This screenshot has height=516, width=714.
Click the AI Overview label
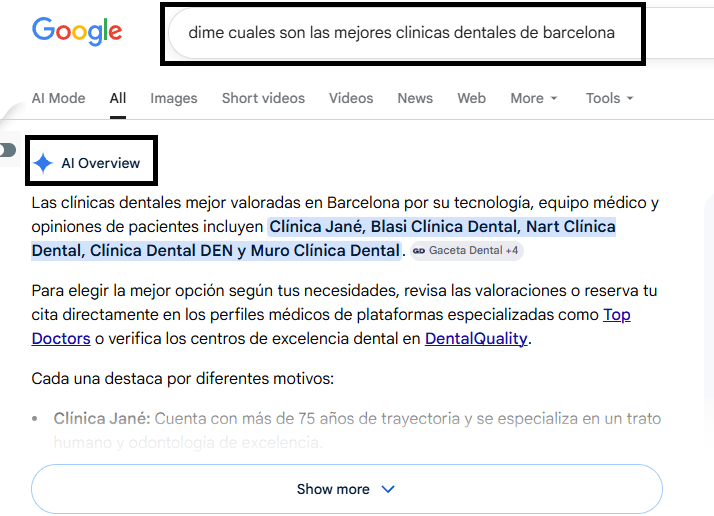pyautogui.click(x=101, y=163)
